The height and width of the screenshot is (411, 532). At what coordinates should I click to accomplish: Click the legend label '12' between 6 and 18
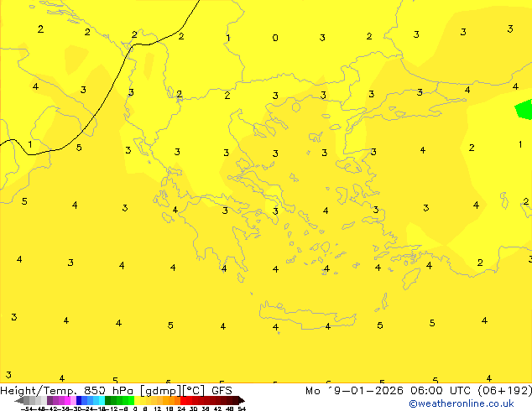coord(158,408)
